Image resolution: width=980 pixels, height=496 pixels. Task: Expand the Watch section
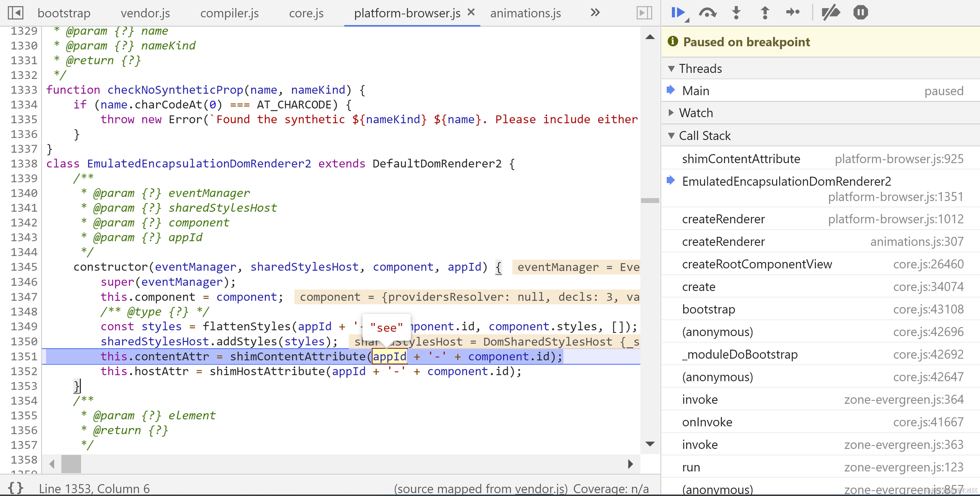(671, 113)
